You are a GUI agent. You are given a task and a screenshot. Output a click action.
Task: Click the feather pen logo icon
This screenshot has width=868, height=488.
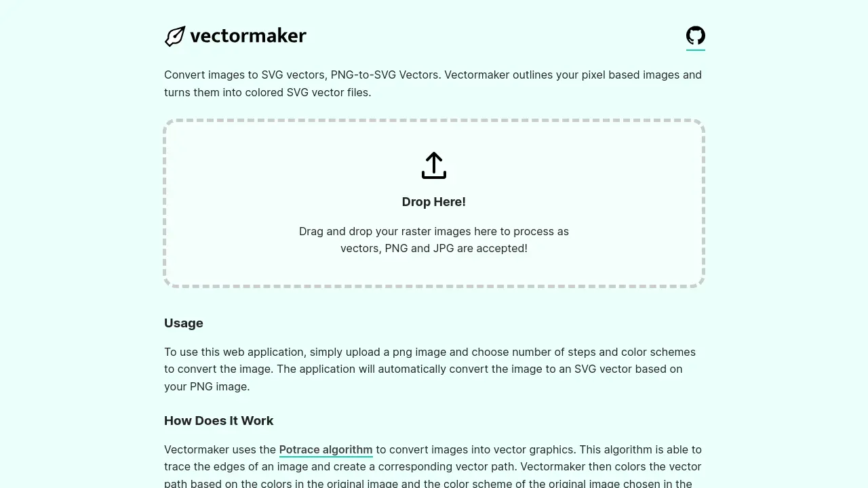[x=175, y=36]
